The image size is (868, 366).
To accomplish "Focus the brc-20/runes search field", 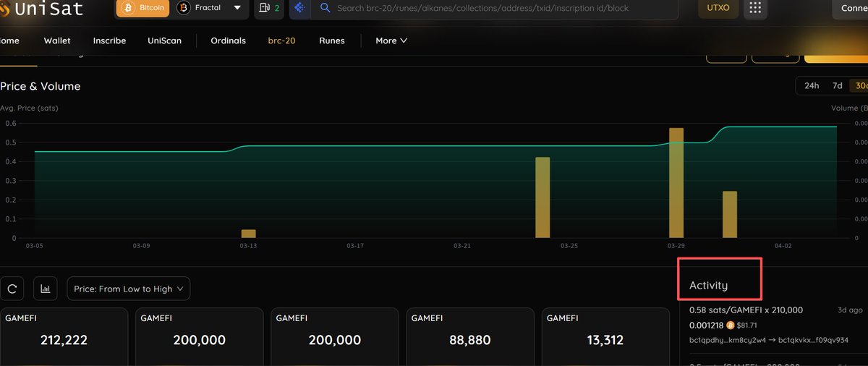I will pyautogui.click(x=495, y=9).
